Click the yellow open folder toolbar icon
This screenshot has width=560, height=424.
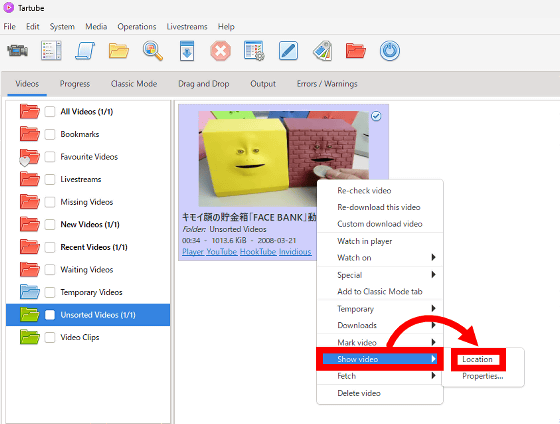pos(119,51)
